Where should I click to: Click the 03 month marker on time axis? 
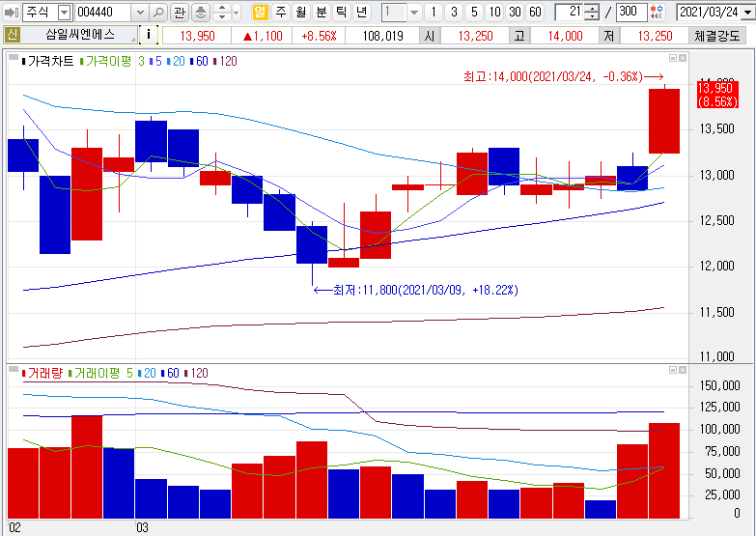click(x=142, y=527)
